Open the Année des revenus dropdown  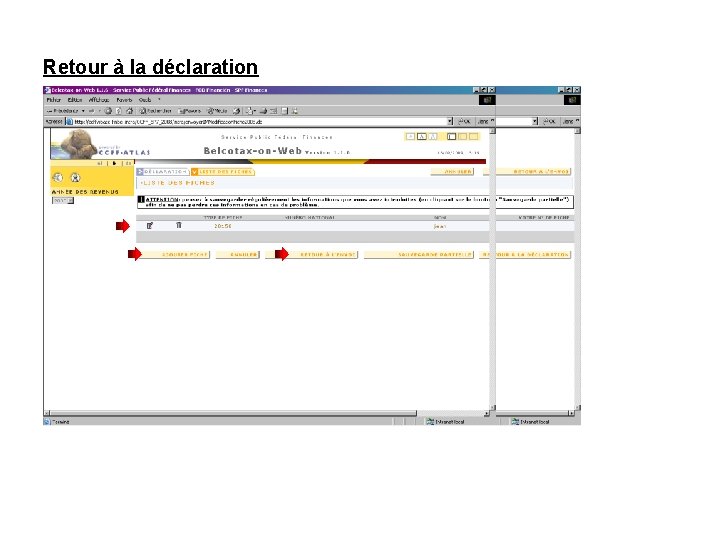tap(63, 201)
